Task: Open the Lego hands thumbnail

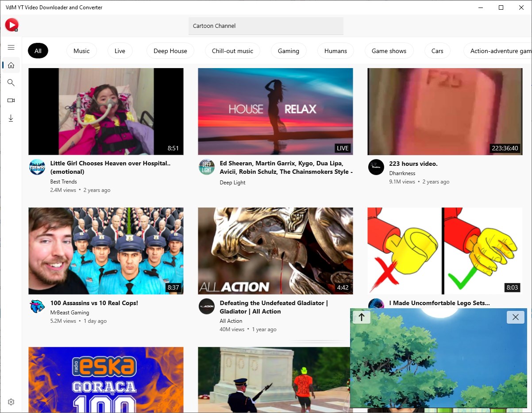Action: click(445, 251)
